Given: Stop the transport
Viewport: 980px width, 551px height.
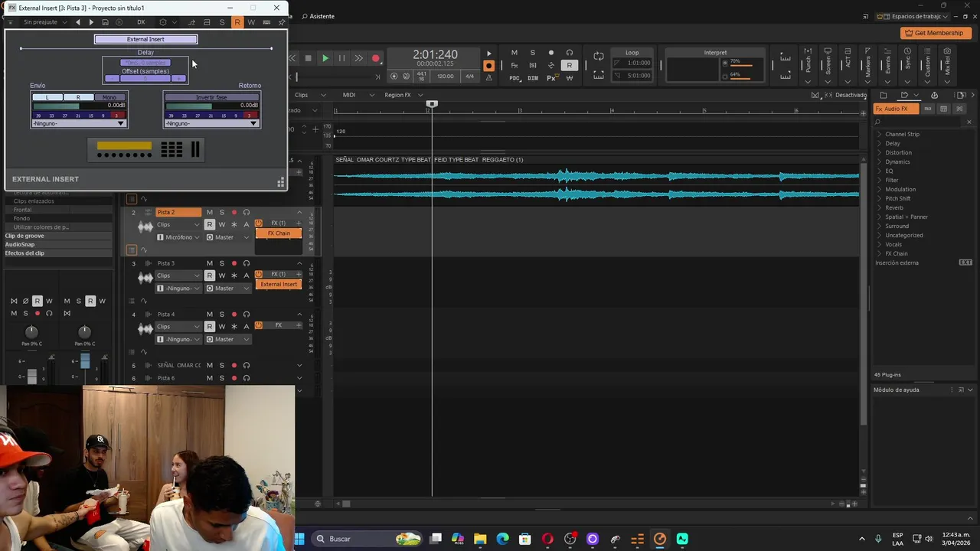Looking at the screenshot, I should pyautogui.click(x=309, y=58).
